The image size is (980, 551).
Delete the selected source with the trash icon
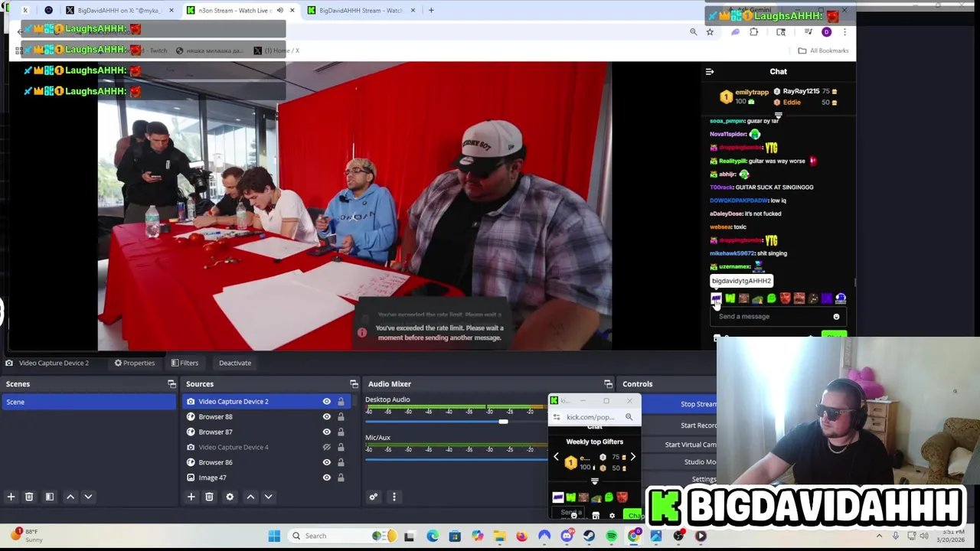tap(209, 497)
